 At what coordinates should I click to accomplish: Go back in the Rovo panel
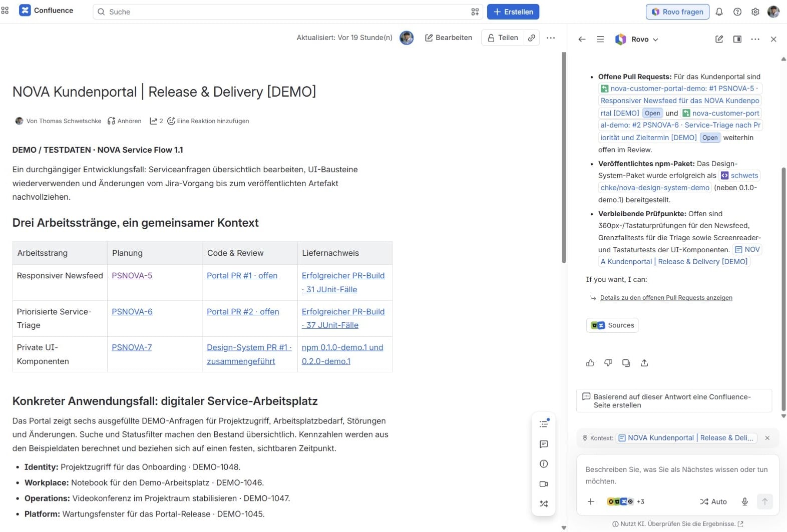click(582, 39)
